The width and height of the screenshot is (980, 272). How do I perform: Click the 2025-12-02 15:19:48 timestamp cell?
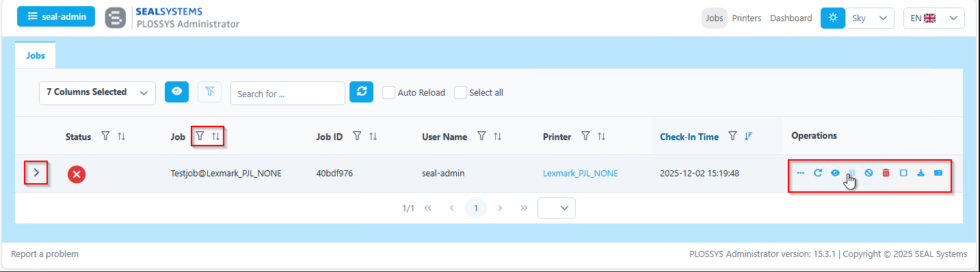pos(700,174)
